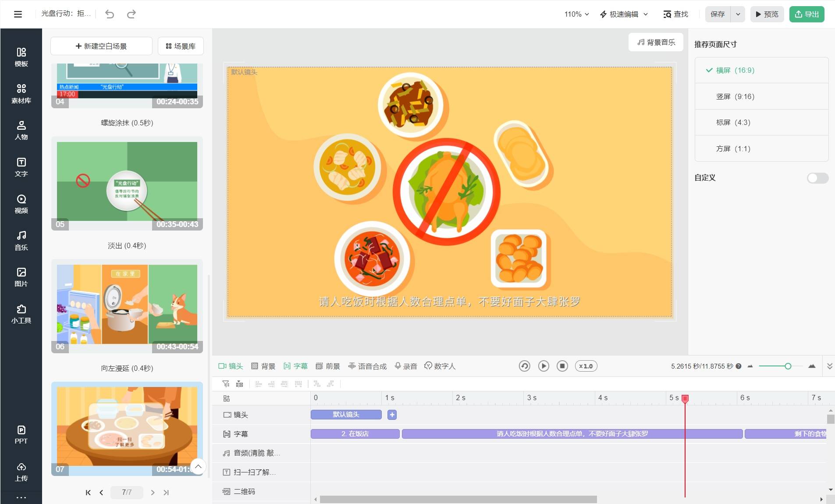Switch to the 背景 background tab
The width and height of the screenshot is (835, 504).
(263, 366)
